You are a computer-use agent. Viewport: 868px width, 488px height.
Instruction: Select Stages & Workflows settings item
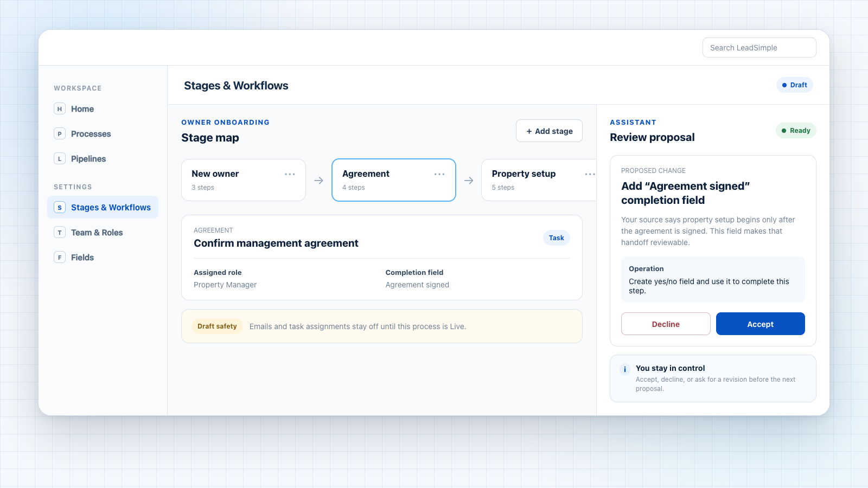point(103,207)
